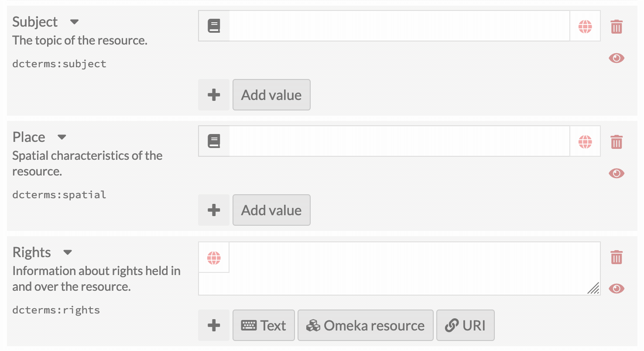Click the book icon in Subject field
This screenshot has height=351, width=644.
214,26
